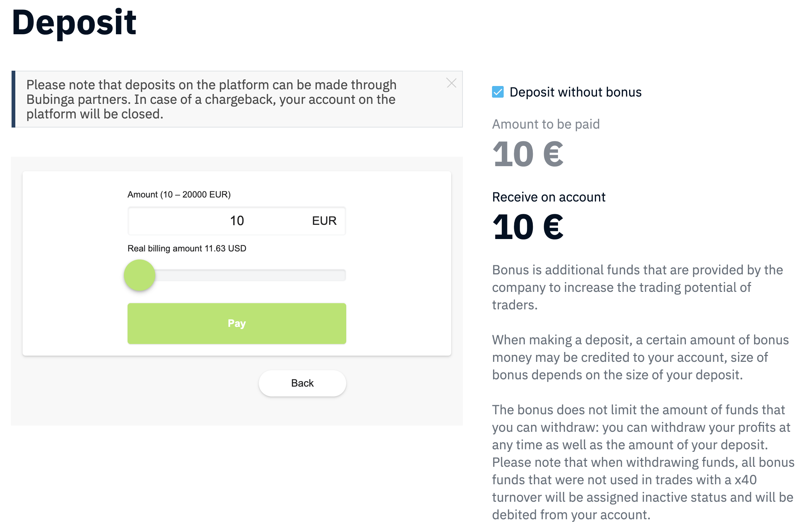Go back using the Back button
812x532 pixels.
click(x=302, y=383)
